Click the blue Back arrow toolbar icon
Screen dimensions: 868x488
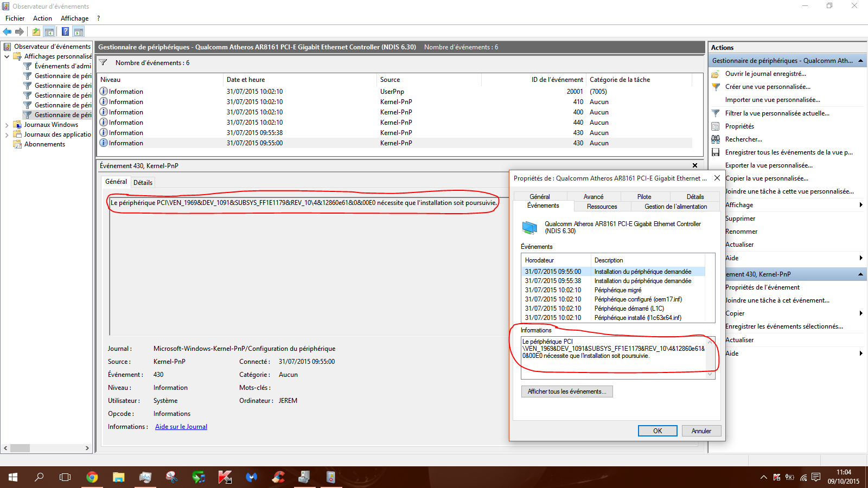point(7,32)
